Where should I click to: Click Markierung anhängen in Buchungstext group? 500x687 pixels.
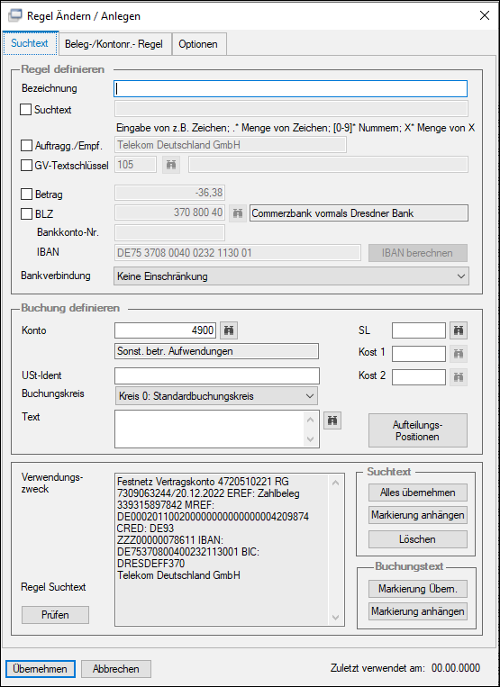pyautogui.click(x=418, y=611)
